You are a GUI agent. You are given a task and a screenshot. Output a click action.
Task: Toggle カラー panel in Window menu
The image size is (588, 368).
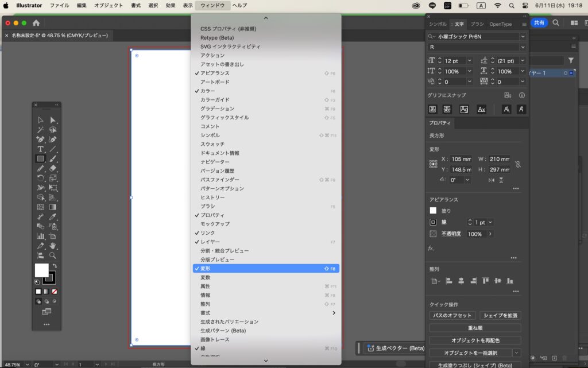coord(266,91)
